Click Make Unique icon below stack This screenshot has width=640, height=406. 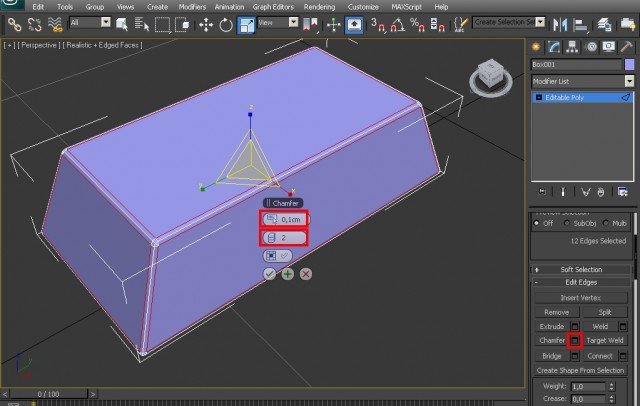585,191
